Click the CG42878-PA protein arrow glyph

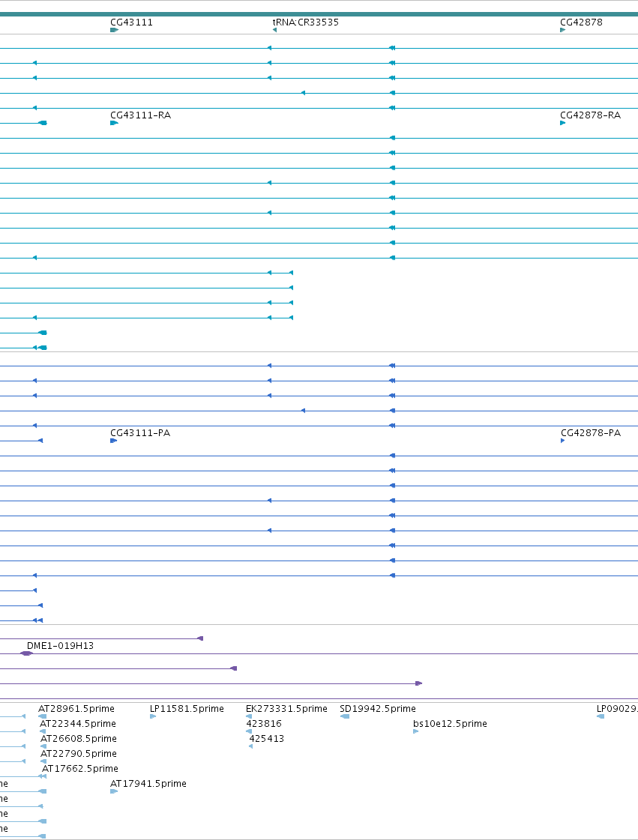[562, 441]
